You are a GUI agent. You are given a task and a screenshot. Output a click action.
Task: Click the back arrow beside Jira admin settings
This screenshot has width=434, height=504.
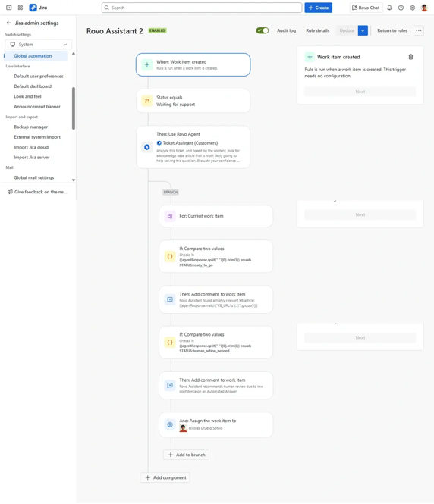click(8, 23)
